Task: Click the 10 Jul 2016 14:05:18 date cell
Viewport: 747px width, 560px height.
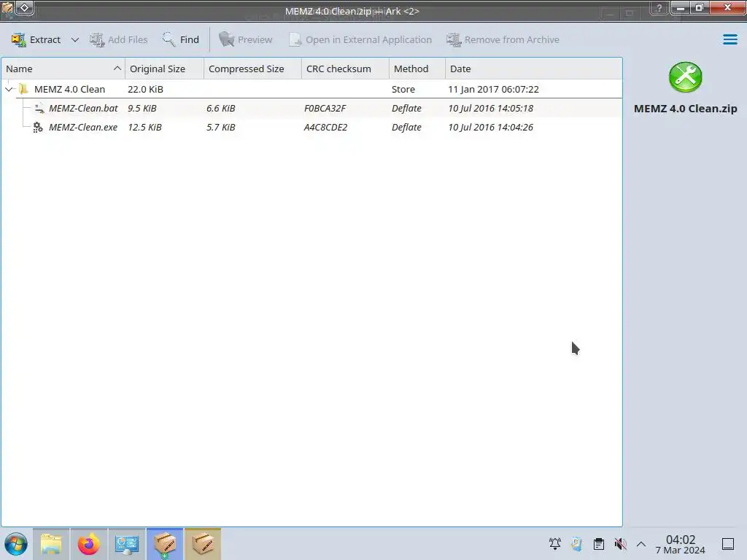Action: 490,108
